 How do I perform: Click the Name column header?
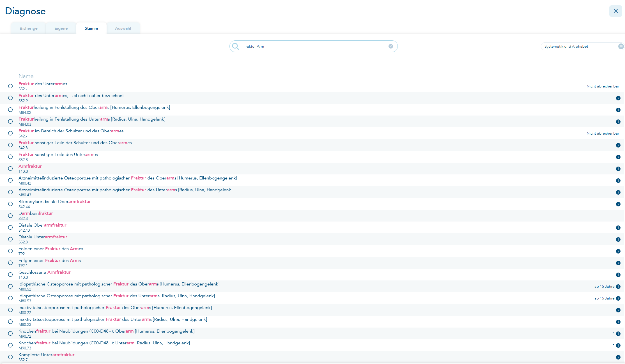[26, 76]
